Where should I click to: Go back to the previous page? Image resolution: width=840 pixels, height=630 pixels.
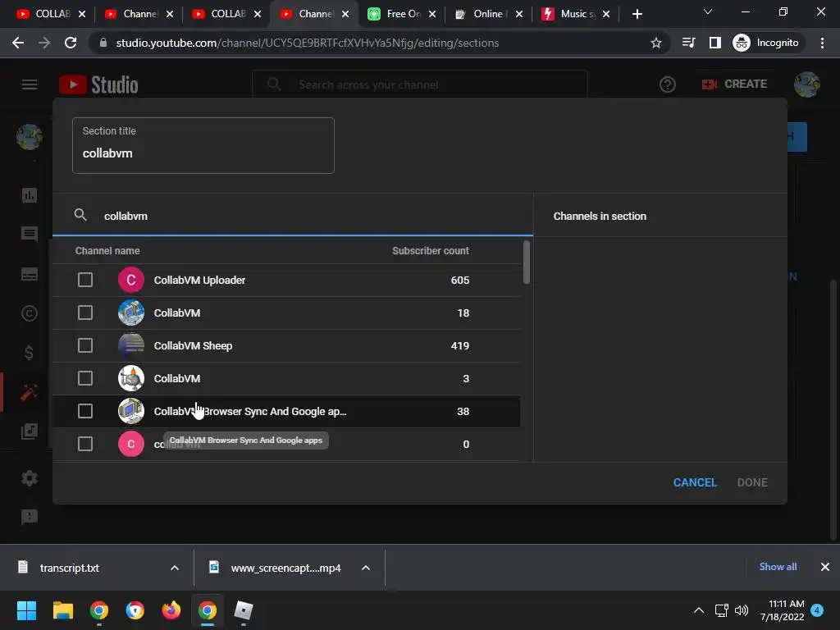[18, 43]
